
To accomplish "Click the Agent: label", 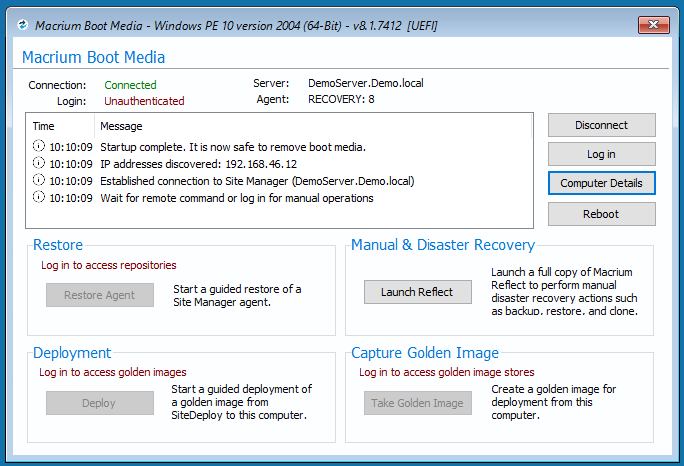I will (x=273, y=99).
